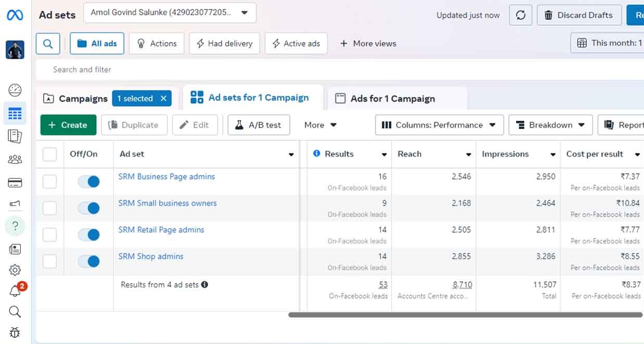This screenshot has width=644, height=344.
Task: Open Cost per result column dropdown arrow
Action: (637, 155)
